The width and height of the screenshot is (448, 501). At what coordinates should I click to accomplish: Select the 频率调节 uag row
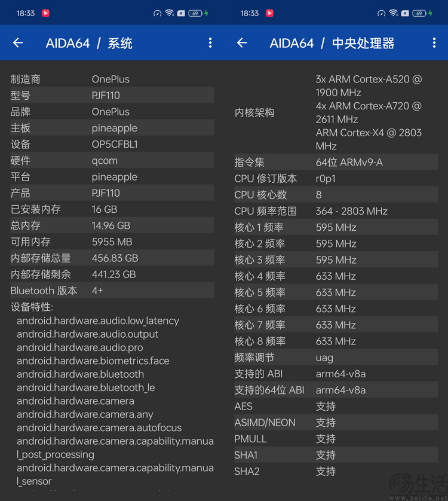336,358
